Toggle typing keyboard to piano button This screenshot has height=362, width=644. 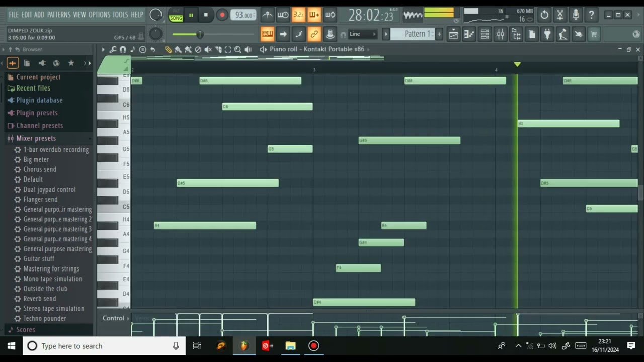pos(267,34)
